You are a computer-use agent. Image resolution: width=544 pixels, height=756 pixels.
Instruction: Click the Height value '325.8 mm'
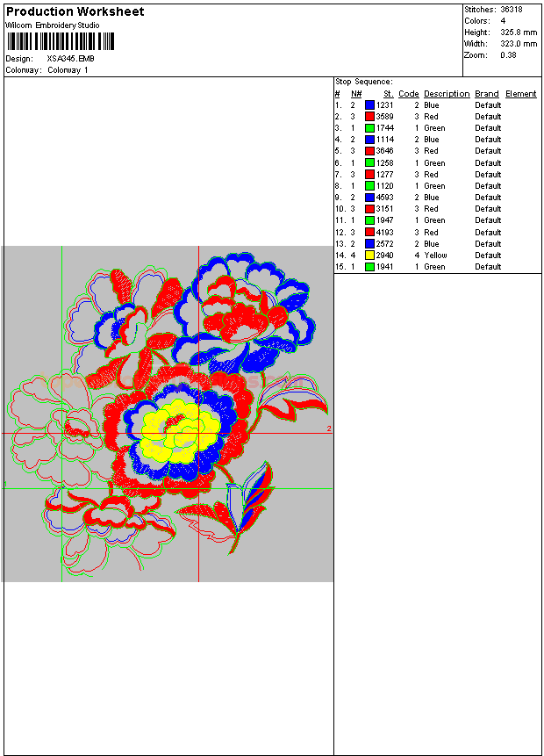click(x=519, y=32)
